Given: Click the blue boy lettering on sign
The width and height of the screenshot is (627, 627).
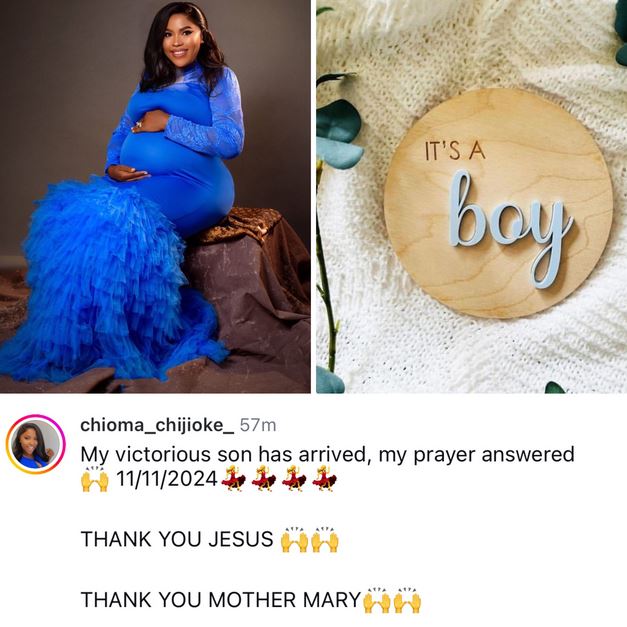Looking at the screenshot, I should tap(510, 228).
